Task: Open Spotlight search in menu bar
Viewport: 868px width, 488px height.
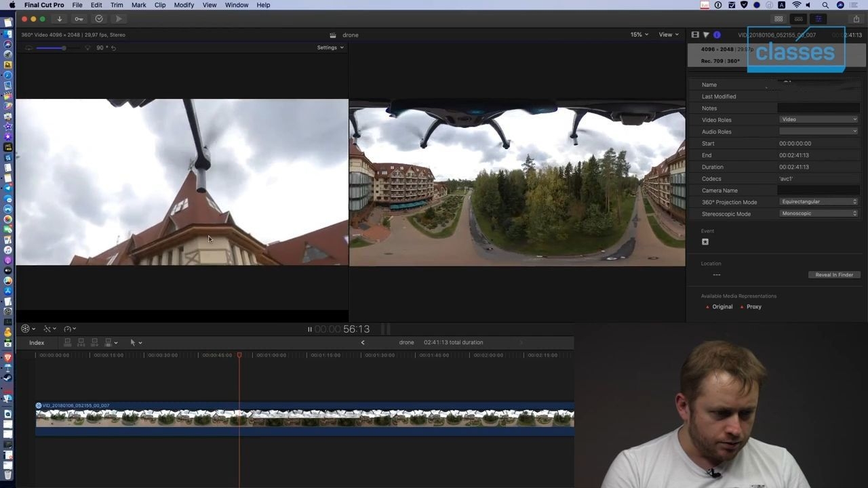Action: coord(825,5)
